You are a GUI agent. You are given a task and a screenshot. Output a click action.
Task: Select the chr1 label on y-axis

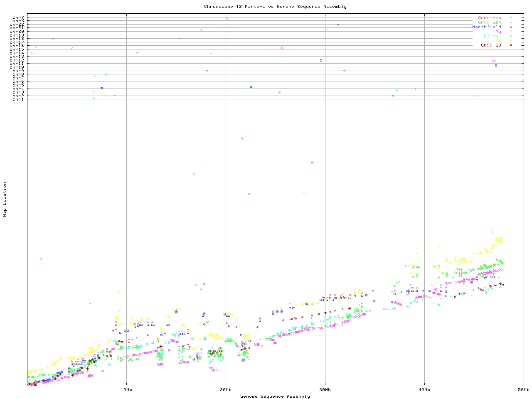(x=18, y=99)
